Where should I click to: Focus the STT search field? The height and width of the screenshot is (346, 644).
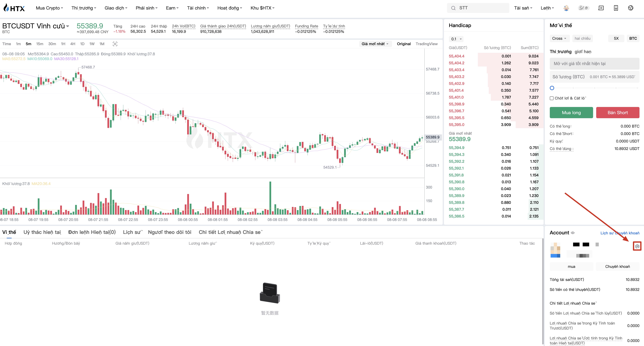click(x=478, y=8)
